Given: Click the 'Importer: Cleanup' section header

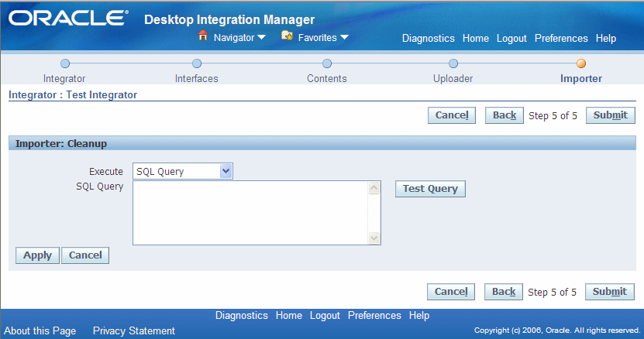Looking at the screenshot, I should 61,144.
